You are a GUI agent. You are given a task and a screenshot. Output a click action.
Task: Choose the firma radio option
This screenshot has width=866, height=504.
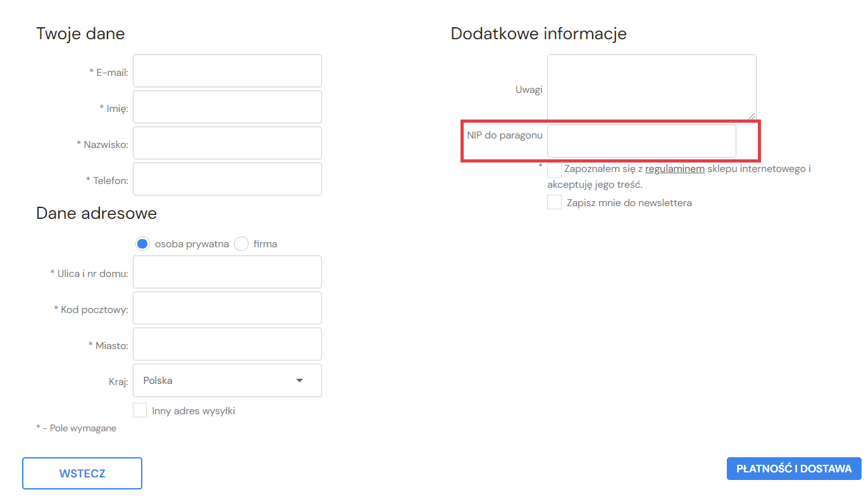pos(241,244)
